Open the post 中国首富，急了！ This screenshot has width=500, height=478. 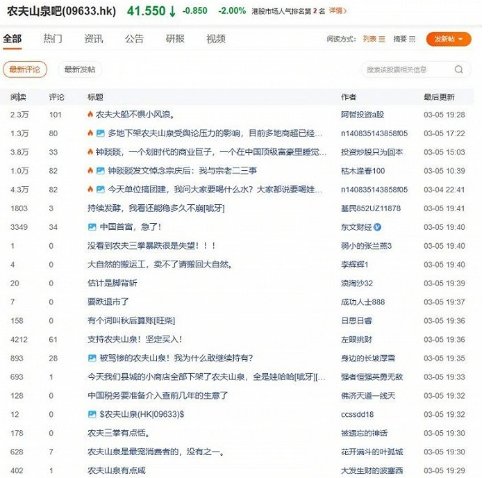click(x=130, y=227)
